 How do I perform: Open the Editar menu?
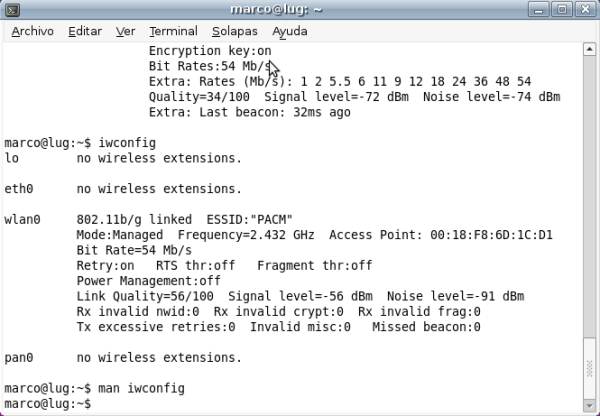pos(85,31)
